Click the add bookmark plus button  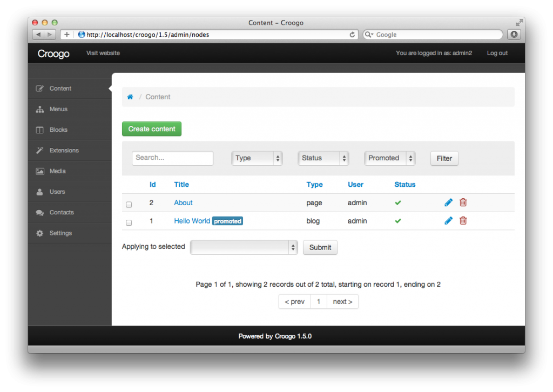click(x=66, y=34)
